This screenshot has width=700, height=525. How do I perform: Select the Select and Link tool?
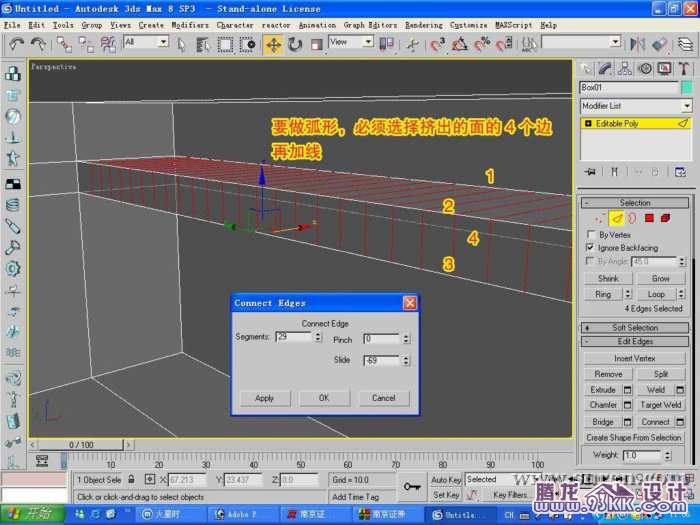click(x=64, y=44)
